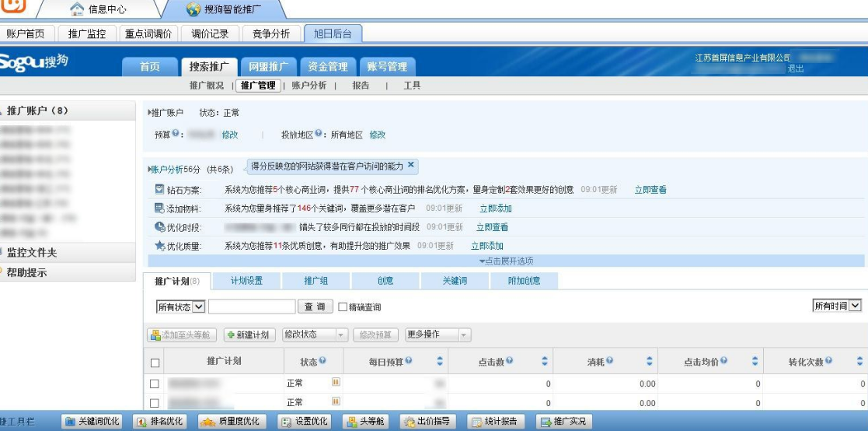Go to the 首页 navigation tab

(x=149, y=67)
